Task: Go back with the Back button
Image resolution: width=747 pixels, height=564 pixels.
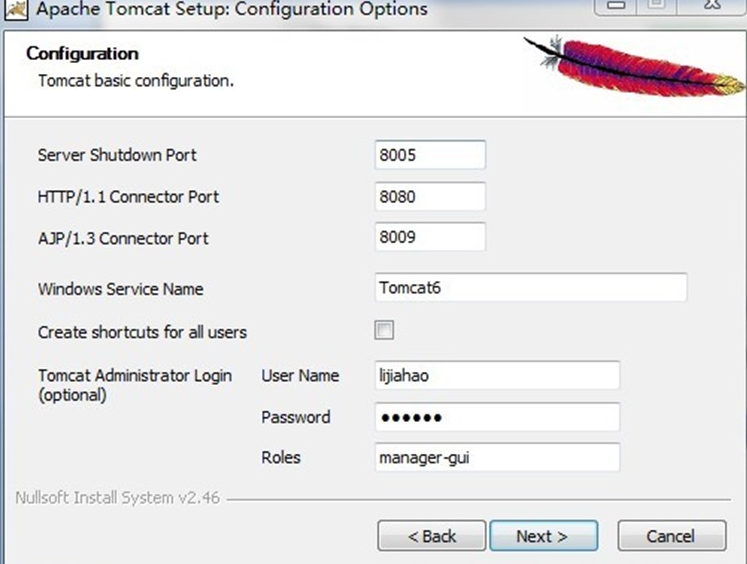Action: pyautogui.click(x=431, y=536)
